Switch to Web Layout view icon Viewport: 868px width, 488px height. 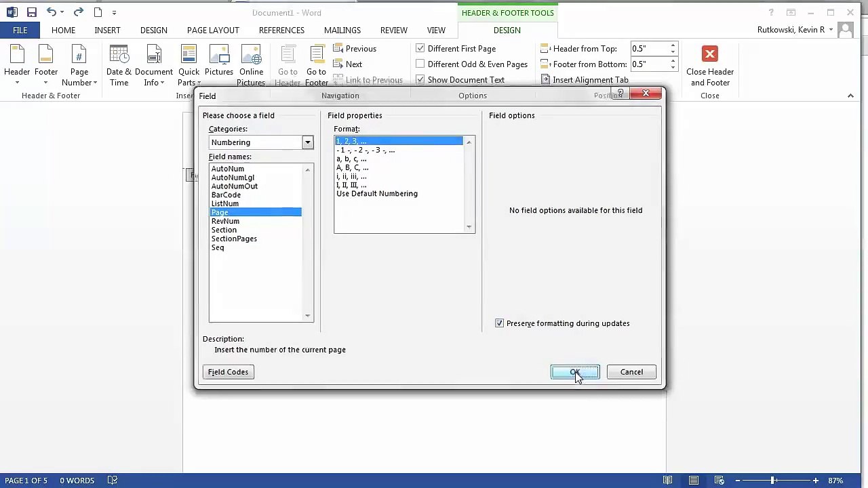coord(719,481)
